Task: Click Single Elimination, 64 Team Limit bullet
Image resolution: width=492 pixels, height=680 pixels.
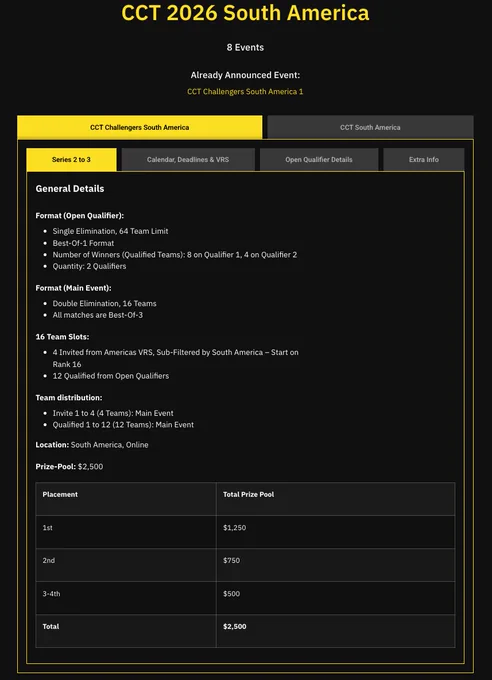Action: click(110, 231)
